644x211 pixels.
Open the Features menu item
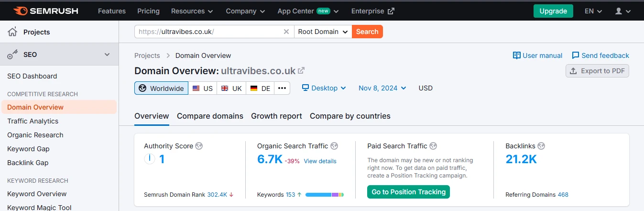[112, 11]
